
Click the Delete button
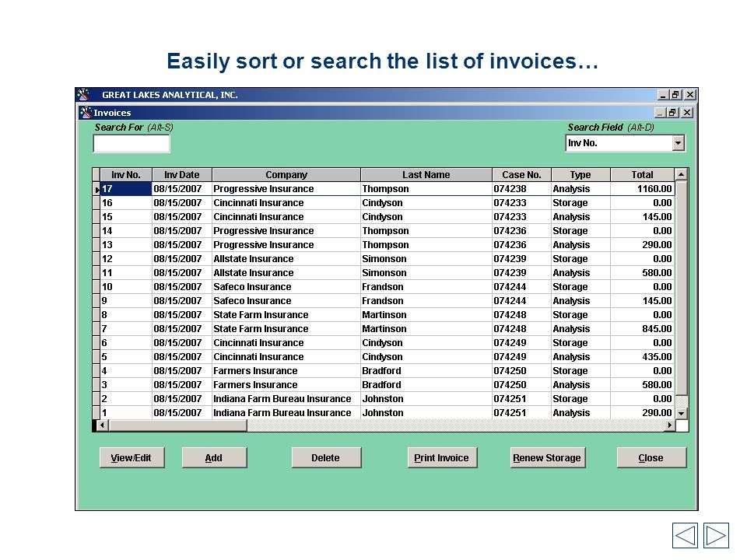tap(326, 457)
